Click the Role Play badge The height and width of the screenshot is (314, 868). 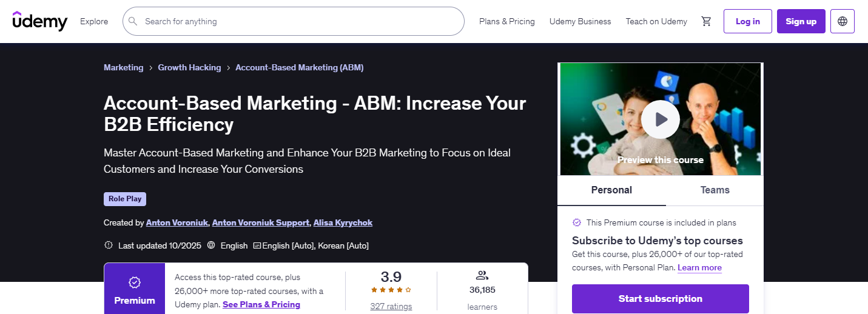tap(125, 199)
